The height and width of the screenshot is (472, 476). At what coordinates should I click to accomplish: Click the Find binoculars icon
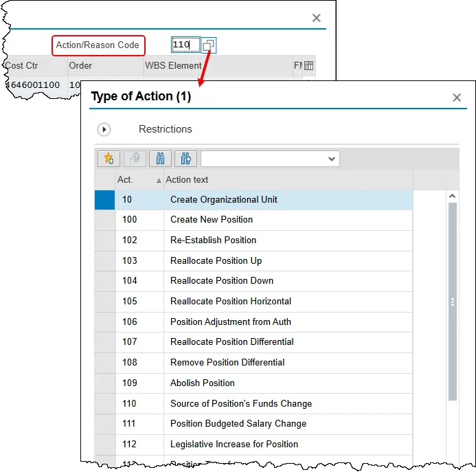pos(160,159)
